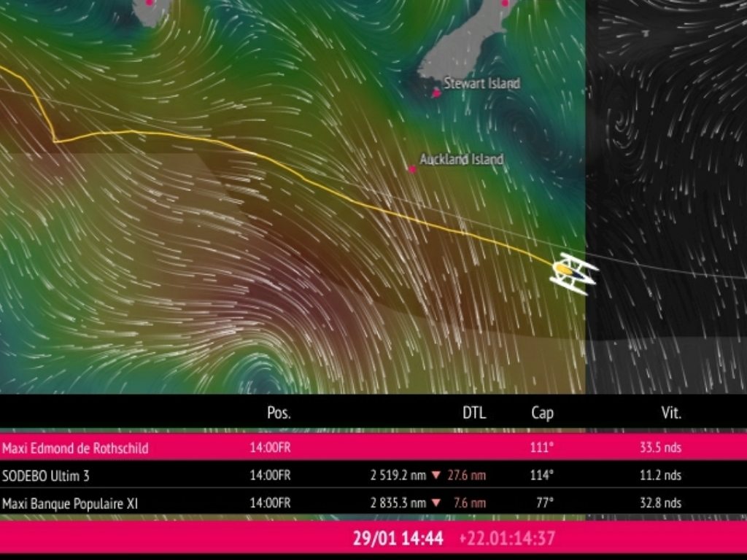Screen dimensions: 747x560
Task: Click the 32.8 nds speed value
Action: coord(660,503)
